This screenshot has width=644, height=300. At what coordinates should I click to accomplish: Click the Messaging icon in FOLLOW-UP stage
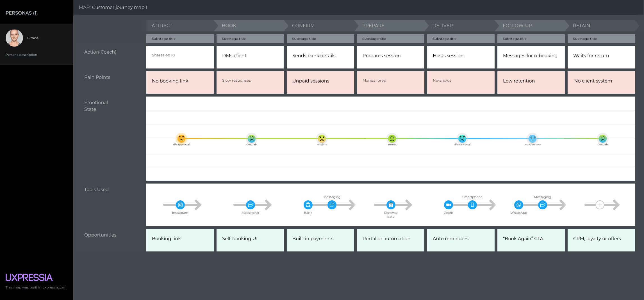coord(543,205)
